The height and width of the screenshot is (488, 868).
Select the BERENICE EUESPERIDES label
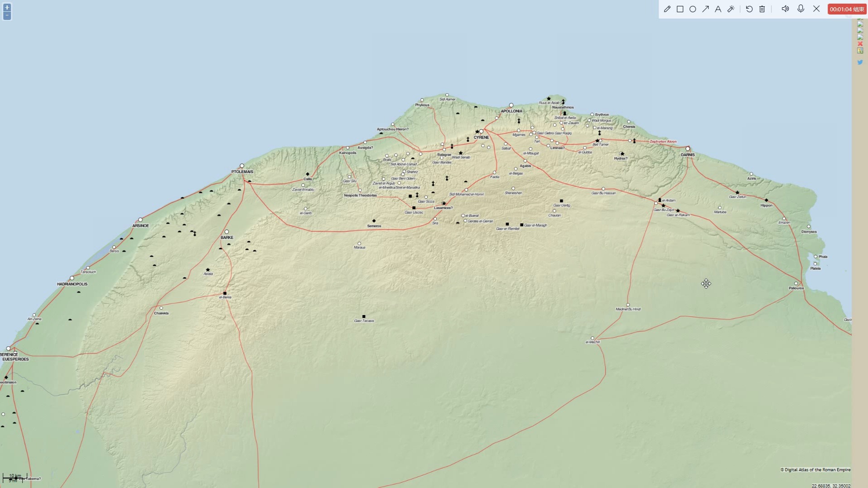(x=14, y=357)
